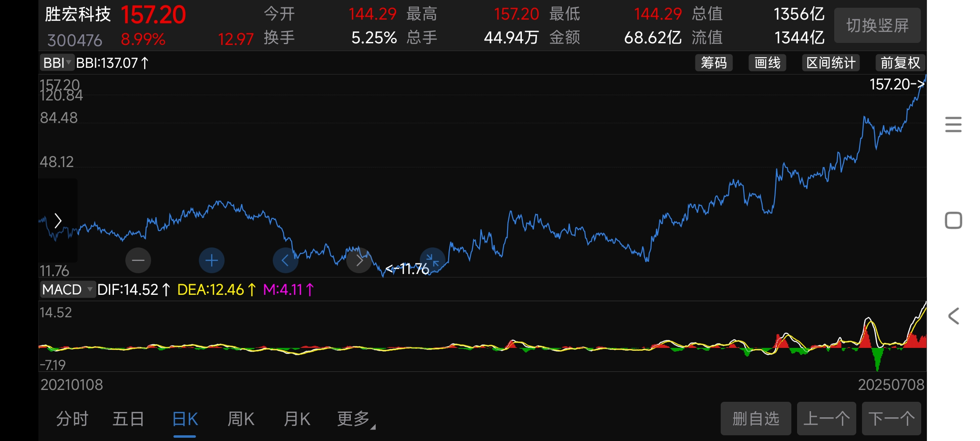Tap the zoom in plus icon
The image size is (980, 441).
click(212, 260)
